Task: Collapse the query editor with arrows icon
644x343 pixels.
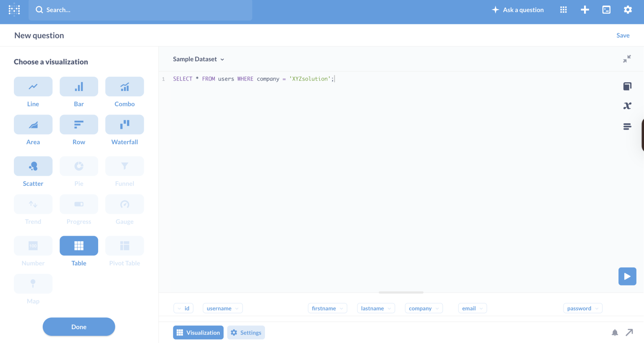Action: click(x=627, y=59)
